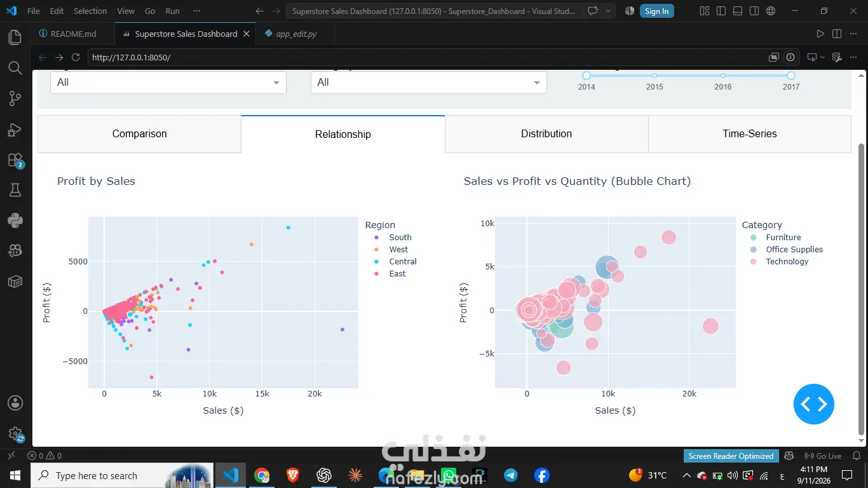Reload the browser preview page
The height and width of the screenshot is (488, 868).
pyautogui.click(x=76, y=57)
